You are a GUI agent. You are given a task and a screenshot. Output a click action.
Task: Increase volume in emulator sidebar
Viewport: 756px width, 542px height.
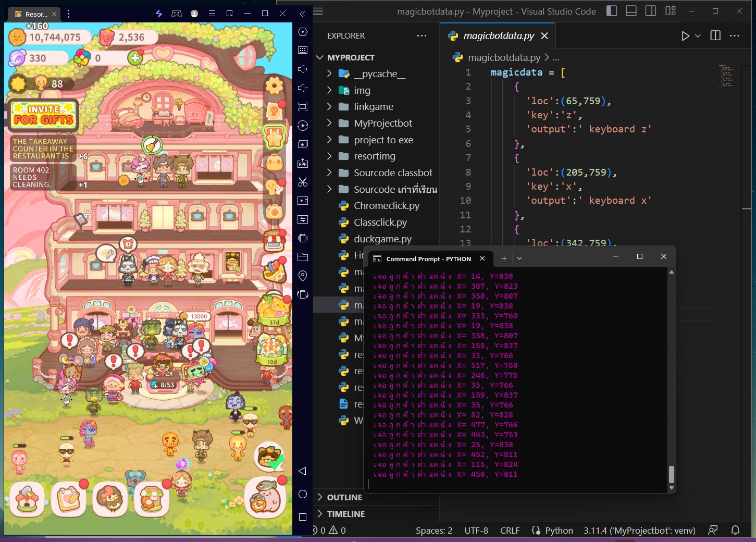pyautogui.click(x=303, y=69)
